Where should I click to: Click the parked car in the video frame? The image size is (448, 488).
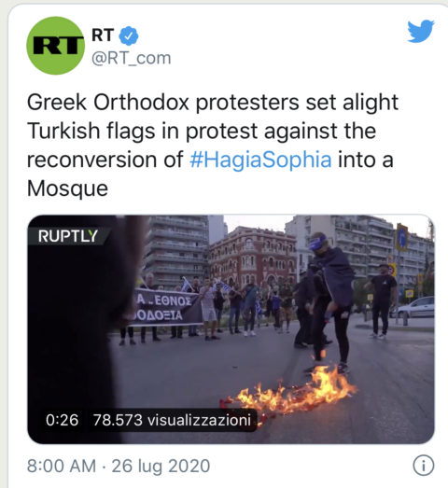coord(416,308)
